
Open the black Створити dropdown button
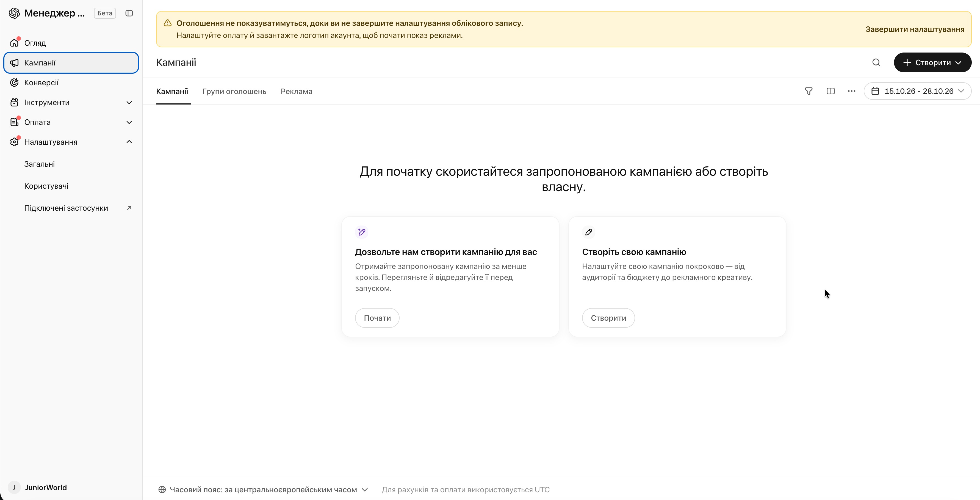(x=932, y=62)
